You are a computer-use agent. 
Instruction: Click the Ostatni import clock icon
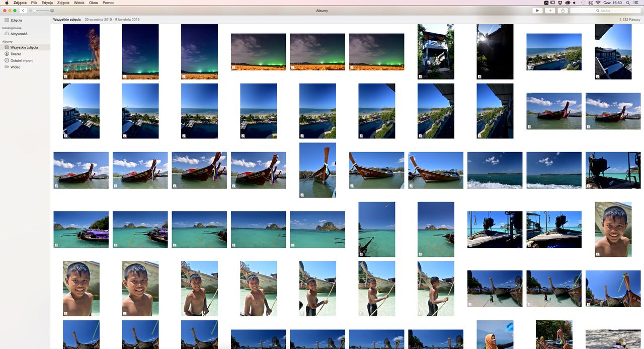(7, 60)
